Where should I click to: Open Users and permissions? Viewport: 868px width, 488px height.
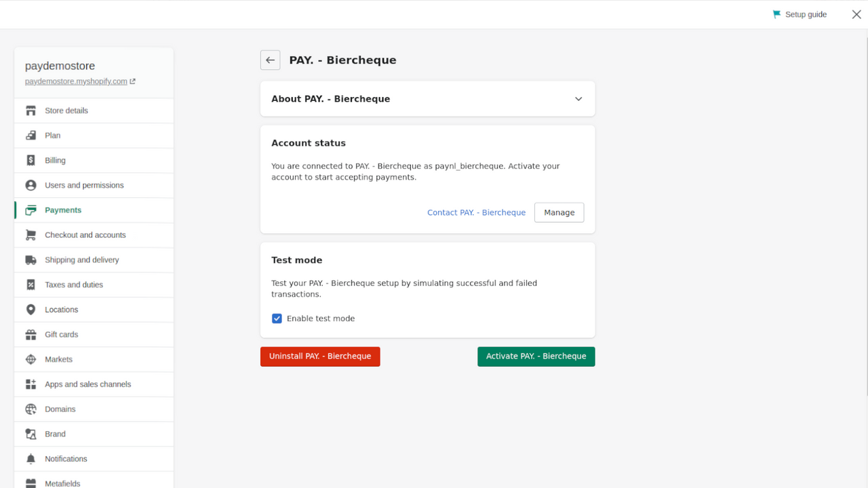(x=94, y=185)
